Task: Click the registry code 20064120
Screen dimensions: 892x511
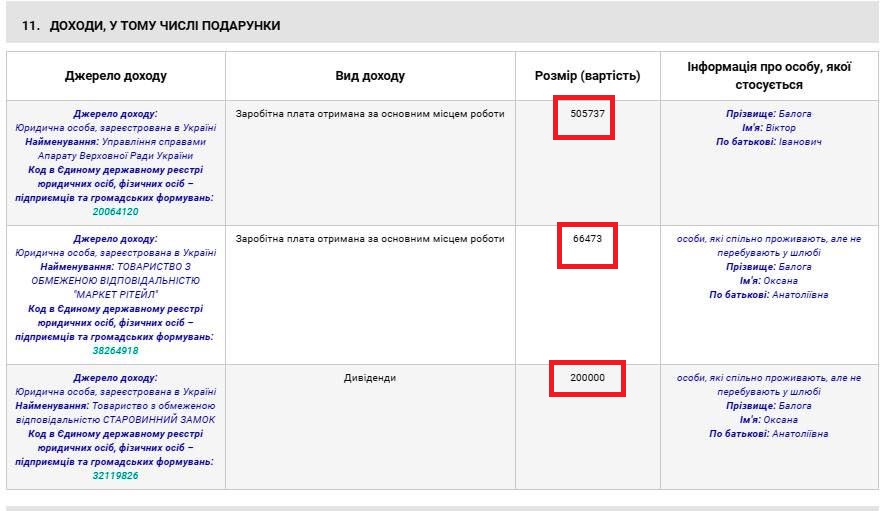Action: 115,212
